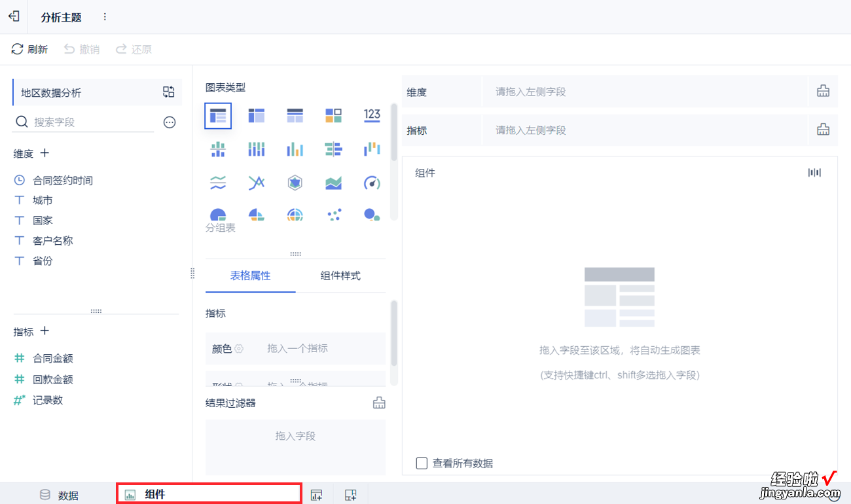Choose the 123 KPI card chart type
This screenshot has height=504, width=851.
pos(372,116)
